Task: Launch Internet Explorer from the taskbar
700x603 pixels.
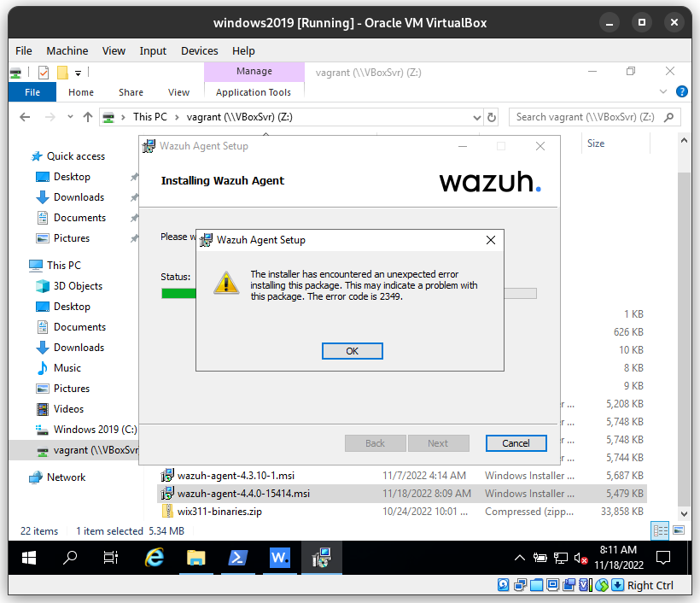Action: (155, 558)
